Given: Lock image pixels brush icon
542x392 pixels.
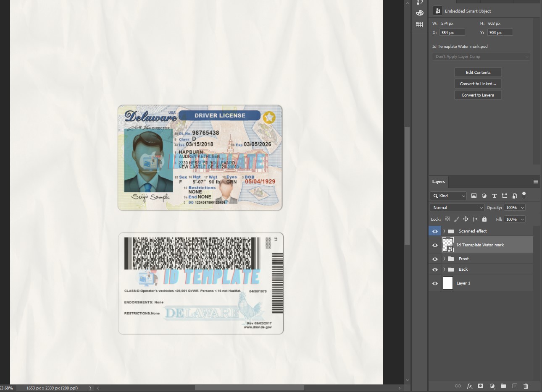Looking at the screenshot, I should coord(456,219).
